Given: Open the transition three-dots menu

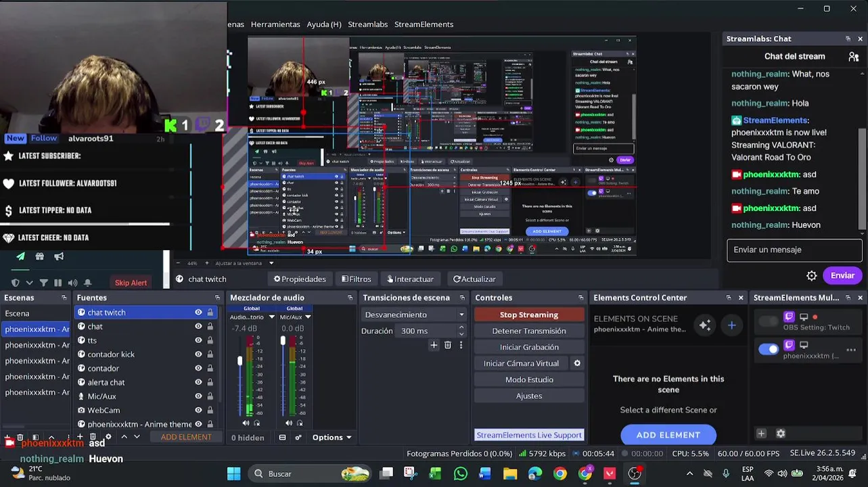Looking at the screenshot, I should coord(461,345).
